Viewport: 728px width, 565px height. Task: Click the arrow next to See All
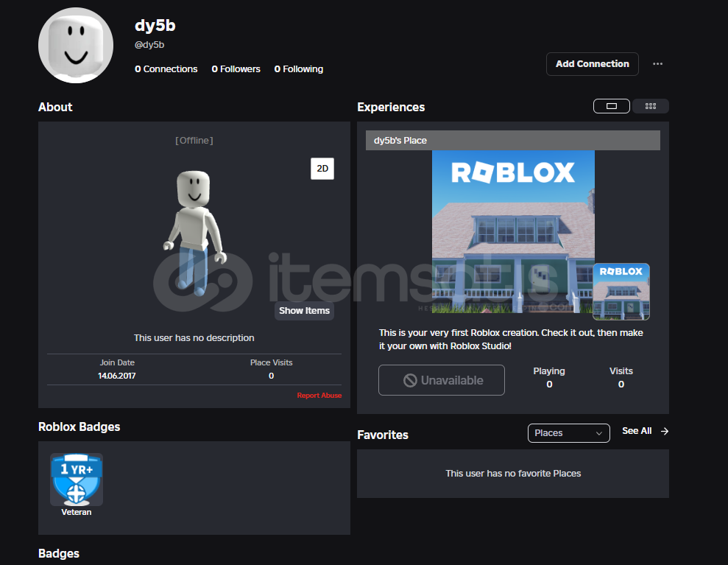pyautogui.click(x=665, y=431)
